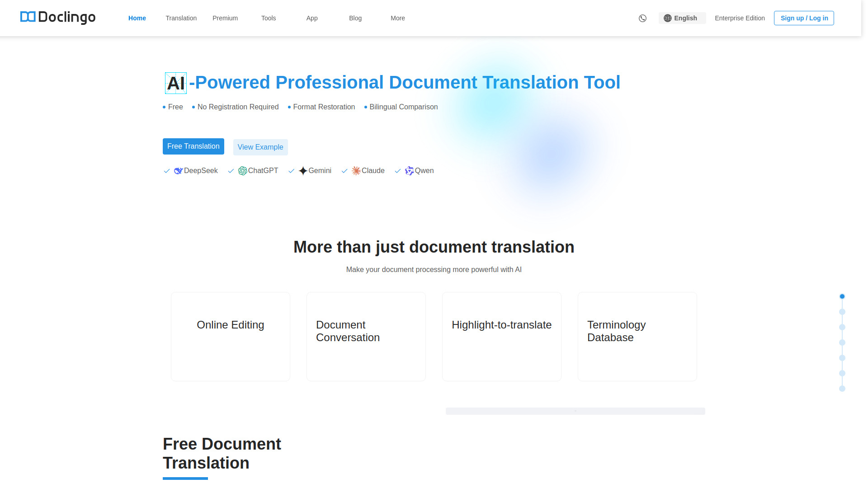Click the checkmark next to Gemini

[292, 171]
